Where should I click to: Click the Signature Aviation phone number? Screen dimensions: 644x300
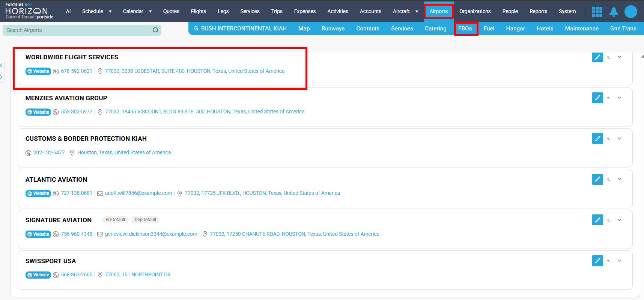coord(77,234)
